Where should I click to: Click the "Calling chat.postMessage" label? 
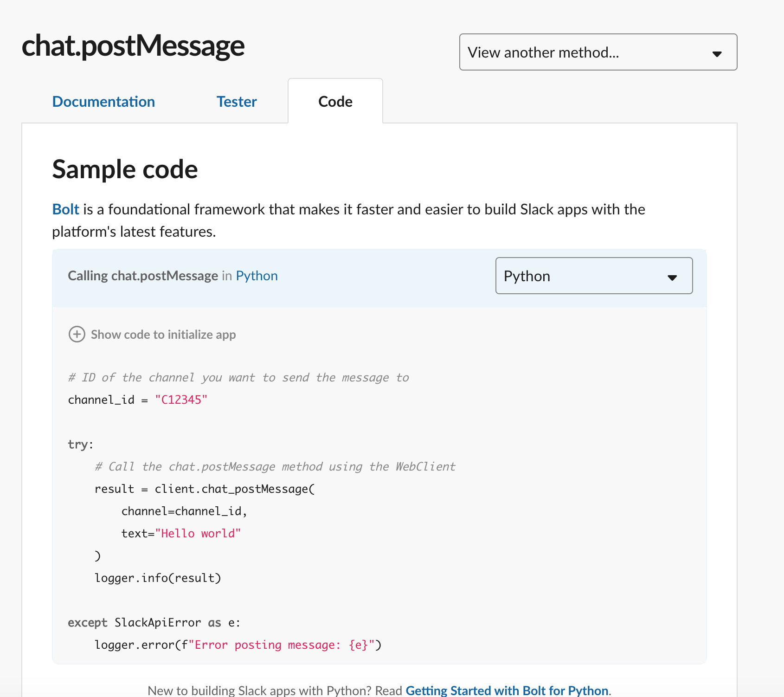click(143, 275)
